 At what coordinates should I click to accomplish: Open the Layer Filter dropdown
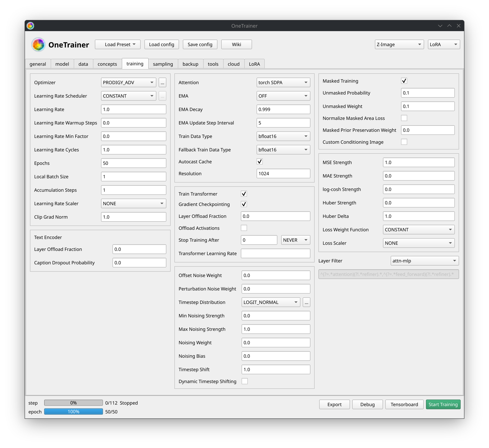pos(425,261)
